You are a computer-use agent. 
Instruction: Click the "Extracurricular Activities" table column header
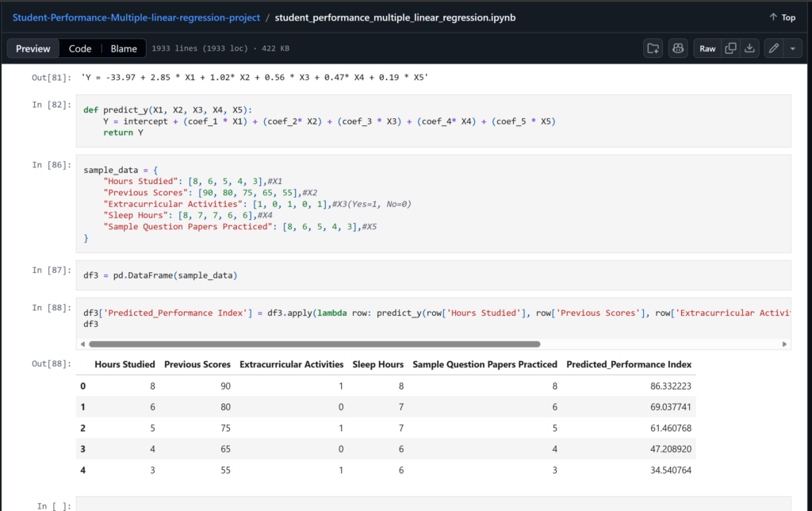(292, 364)
